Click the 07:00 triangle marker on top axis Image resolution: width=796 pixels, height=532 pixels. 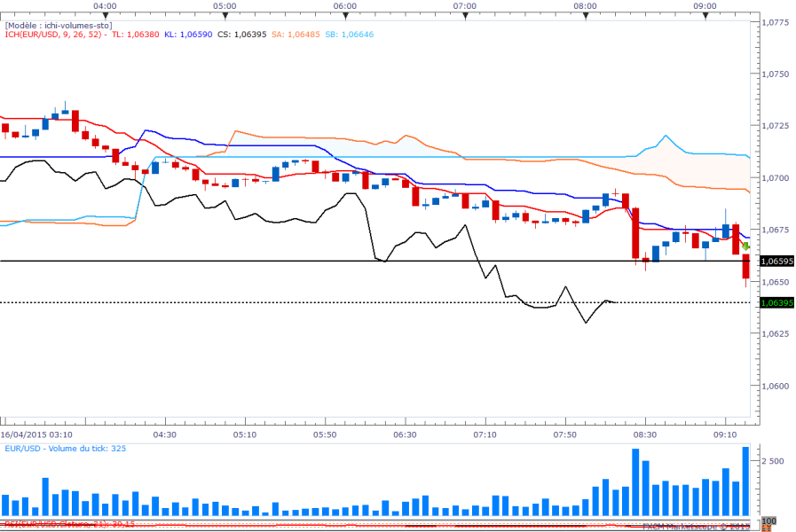click(465, 16)
